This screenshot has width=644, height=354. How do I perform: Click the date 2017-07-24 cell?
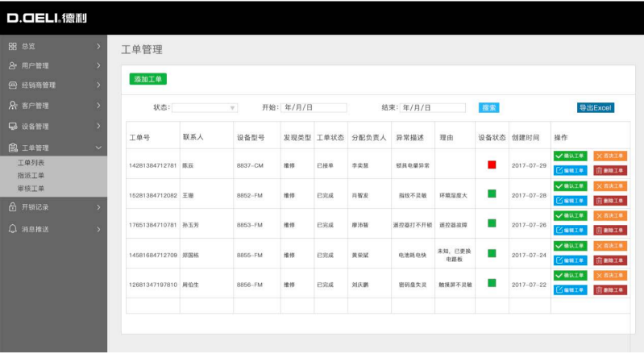point(529,255)
